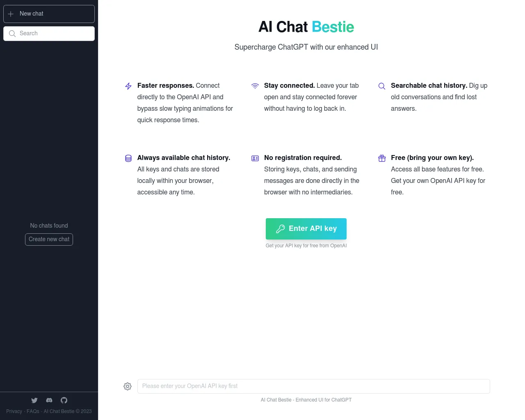Viewport: 525px width, 420px height.
Task: Click the free OpenAI API key link
Action: [x=306, y=245]
